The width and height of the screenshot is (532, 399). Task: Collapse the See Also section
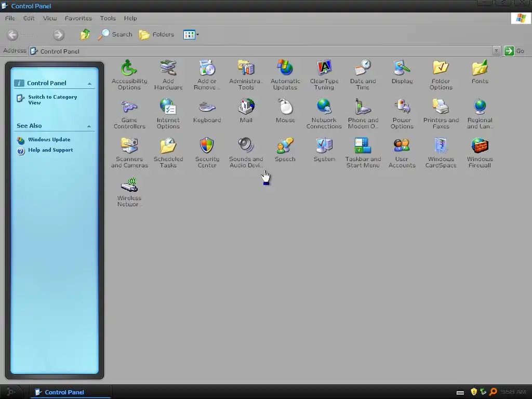pos(89,126)
